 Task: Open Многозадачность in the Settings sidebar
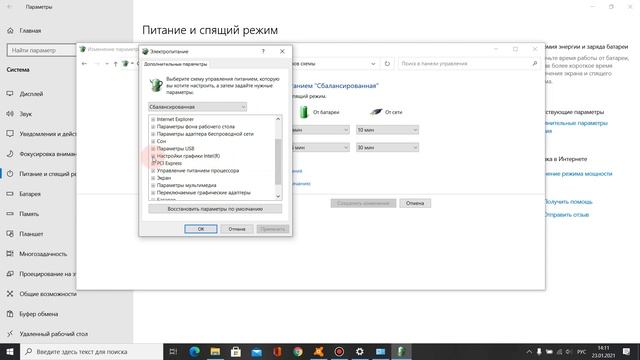pyautogui.click(x=43, y=254)
